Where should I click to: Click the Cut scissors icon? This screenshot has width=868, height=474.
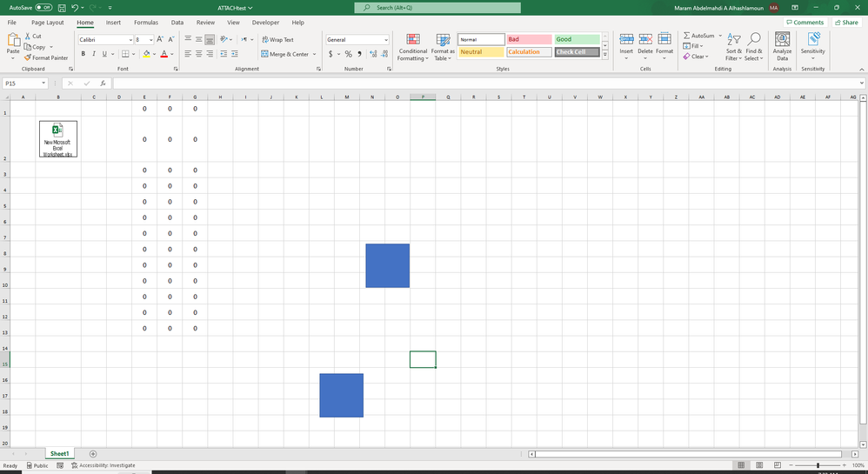point(28,36)
